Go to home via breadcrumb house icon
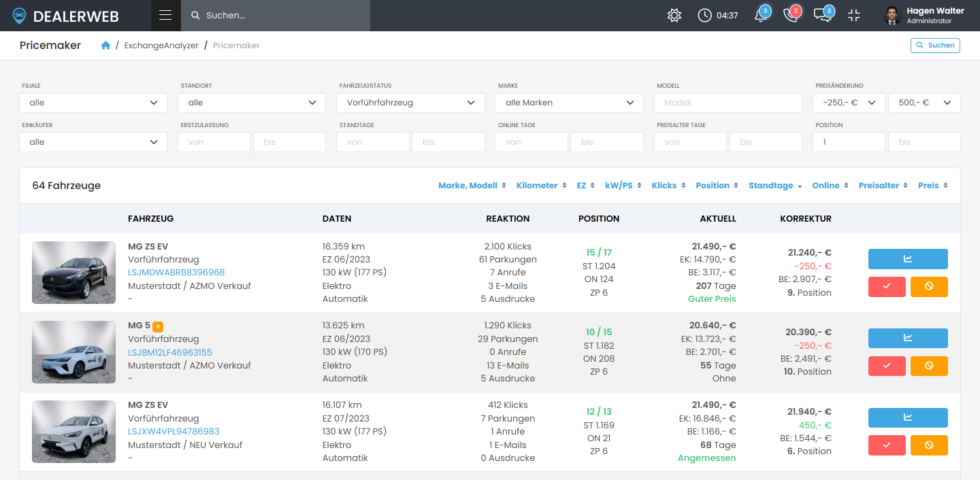This screenshot has width=980, height=480. [x=105, y=46]
